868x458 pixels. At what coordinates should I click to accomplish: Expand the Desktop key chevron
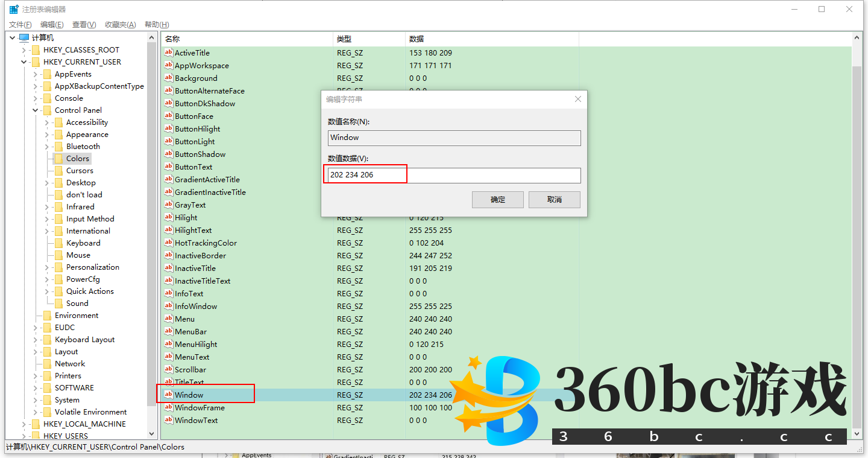pyautogui.click(x=47, y=183)
